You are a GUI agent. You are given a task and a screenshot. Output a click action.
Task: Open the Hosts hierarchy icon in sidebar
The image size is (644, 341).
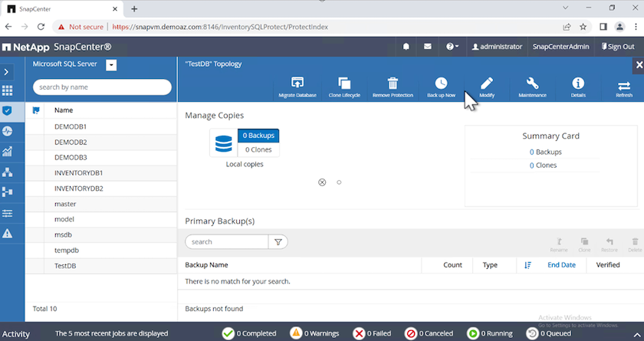click(8, 172)
